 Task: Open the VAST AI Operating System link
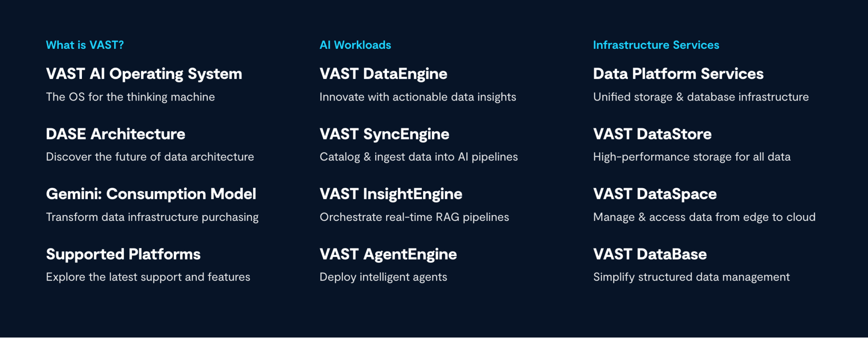pos(144,74)
